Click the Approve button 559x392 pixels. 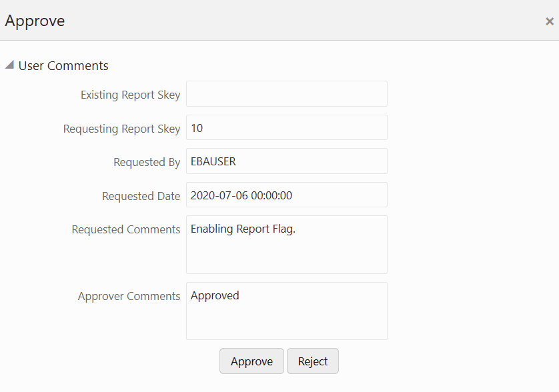[251, 361]
